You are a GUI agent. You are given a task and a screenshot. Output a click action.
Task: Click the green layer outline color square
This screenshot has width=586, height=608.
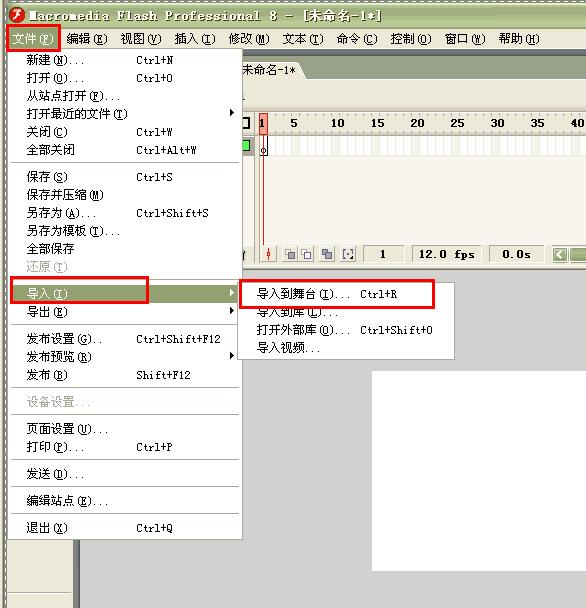(x=247, y=146)
